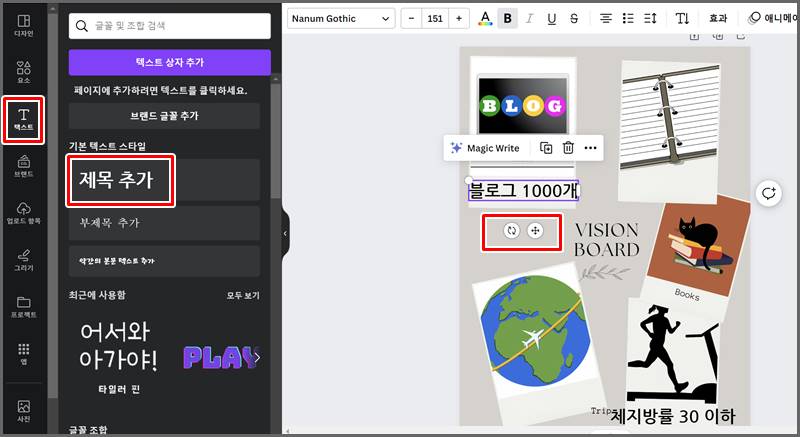This screenshot has height=437, width=800.
Task: Select the 체지방률 30 이하 text
Action: coord(672,416)
